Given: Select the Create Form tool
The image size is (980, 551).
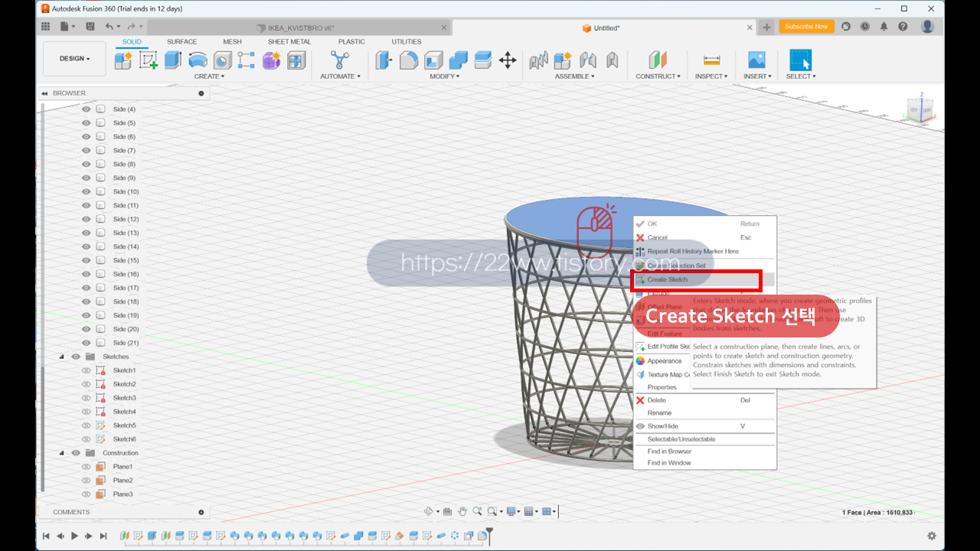Looking at the screenshot, I should tap(271, 60).
